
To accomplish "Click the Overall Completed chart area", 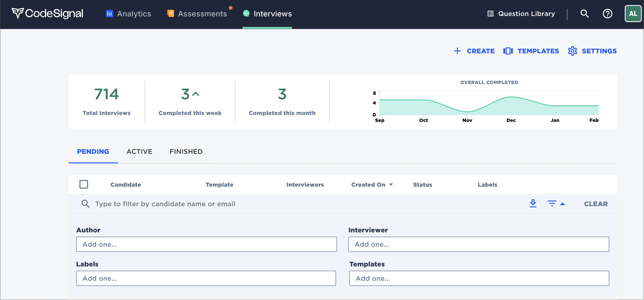I will point(489,106).
